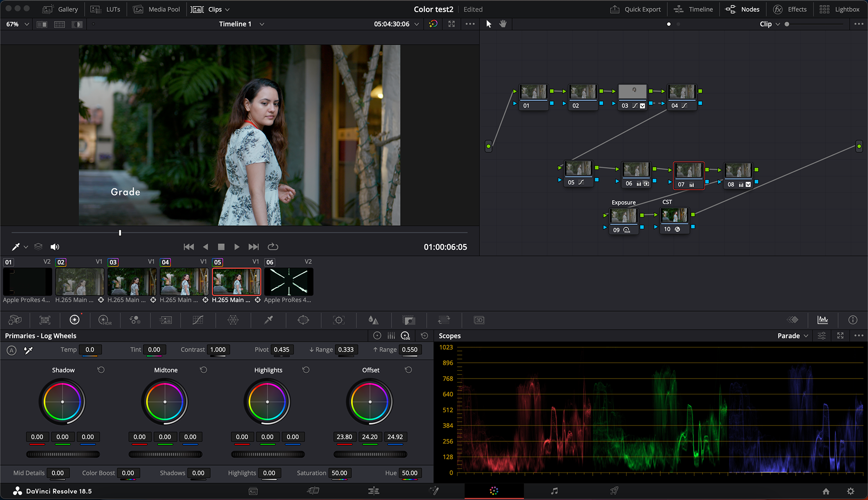Toggle the audio mute speaker
The width and height of the screenshot is (868, 500).
(55, 247)
